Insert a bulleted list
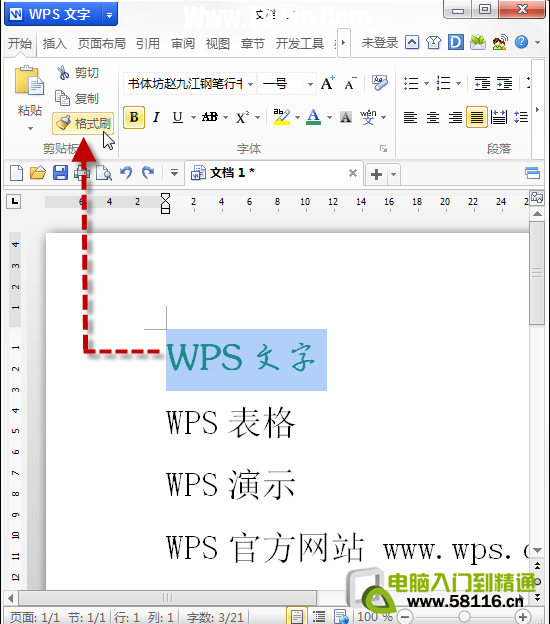The width and height of the screenshot is (550, 624). click(411, 83)
